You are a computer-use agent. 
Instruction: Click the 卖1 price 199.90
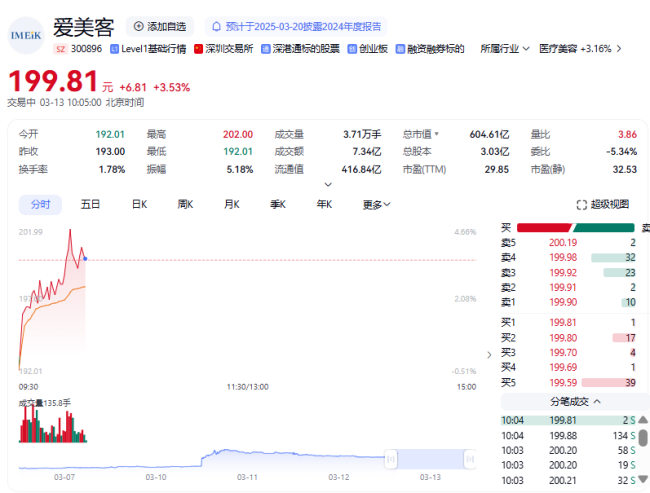point(563,302)
